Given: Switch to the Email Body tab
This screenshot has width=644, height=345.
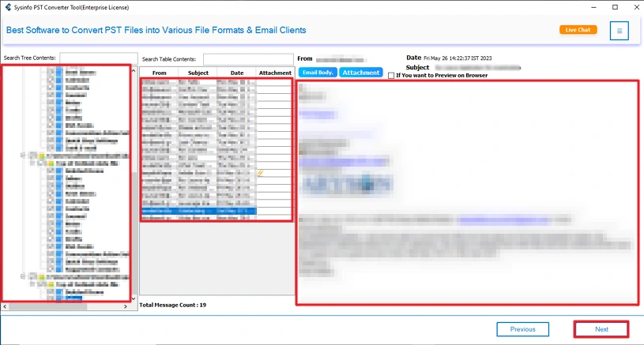Looking at the screenshot, I should [318, 73].
